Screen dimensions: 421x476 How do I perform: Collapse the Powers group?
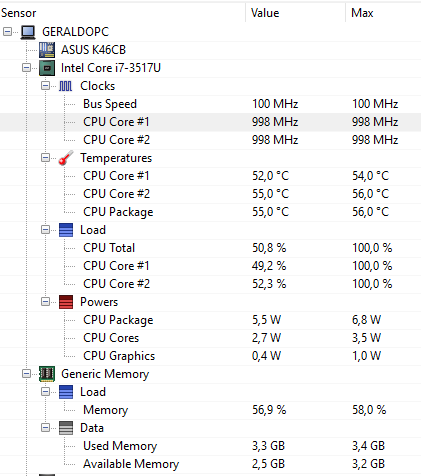[x=45, y=302]
